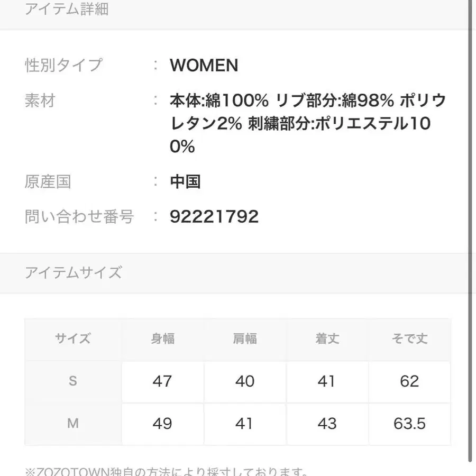476x476 pixels.
Task: Select the M size row label
Action: pyautogui.click(x=73, y=424)
